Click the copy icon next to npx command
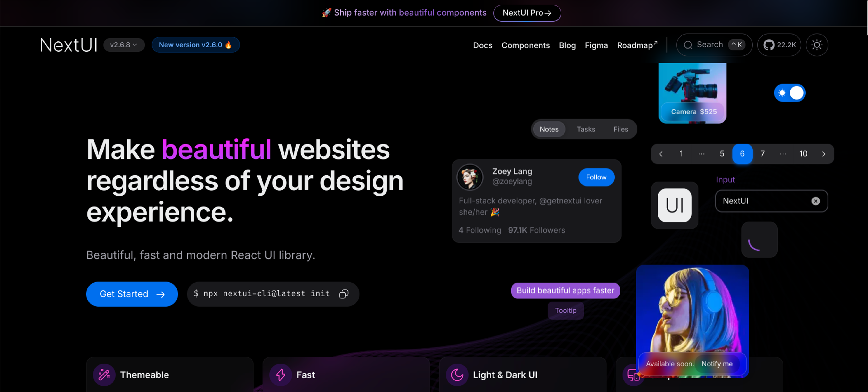868x392 pixels. [344, 293]
